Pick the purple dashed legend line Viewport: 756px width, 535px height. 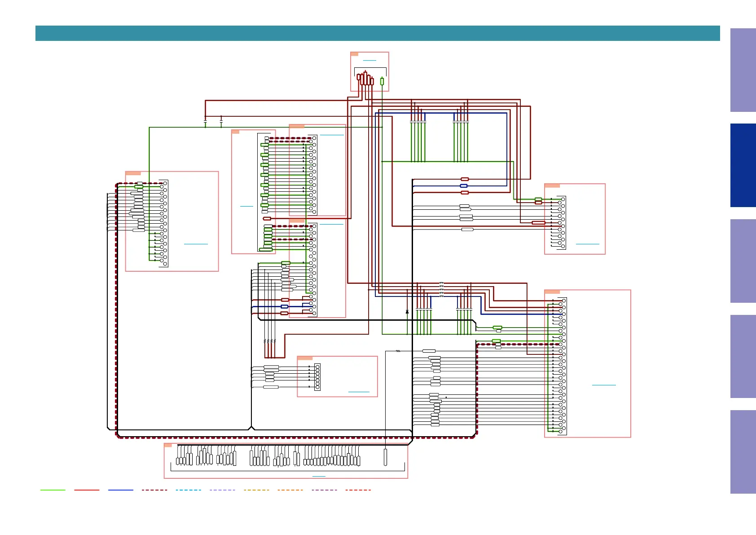point(324,490)
